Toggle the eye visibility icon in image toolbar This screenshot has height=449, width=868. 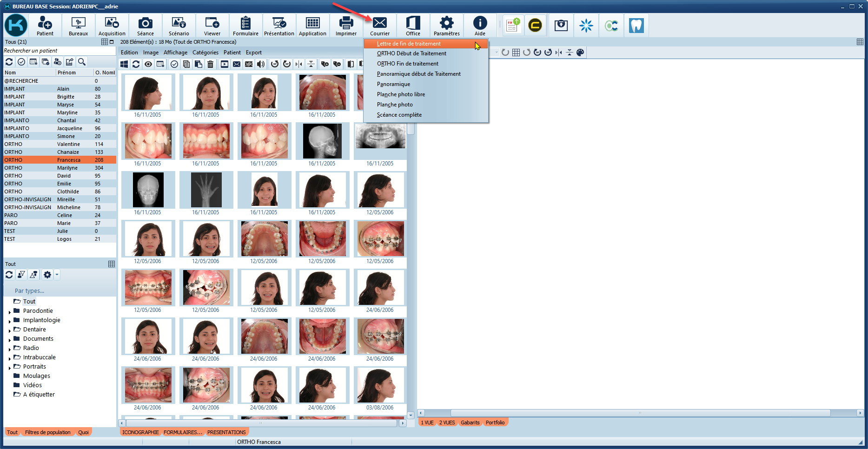point(148,64)
